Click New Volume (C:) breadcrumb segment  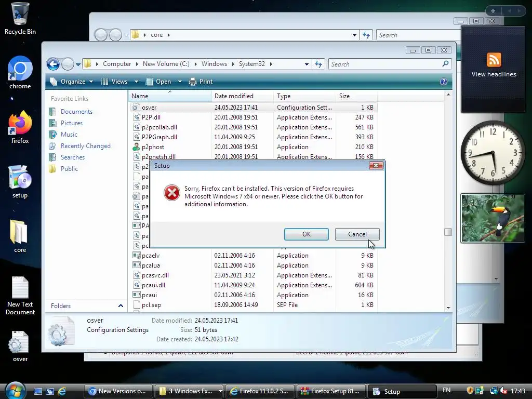tap(166, 64)
